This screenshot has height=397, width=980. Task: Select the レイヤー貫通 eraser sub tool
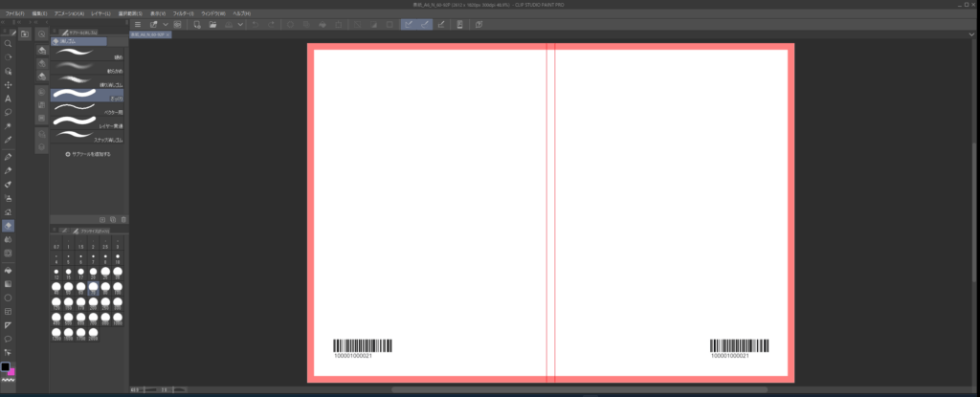pyautogui.click(x=87, y=122)
